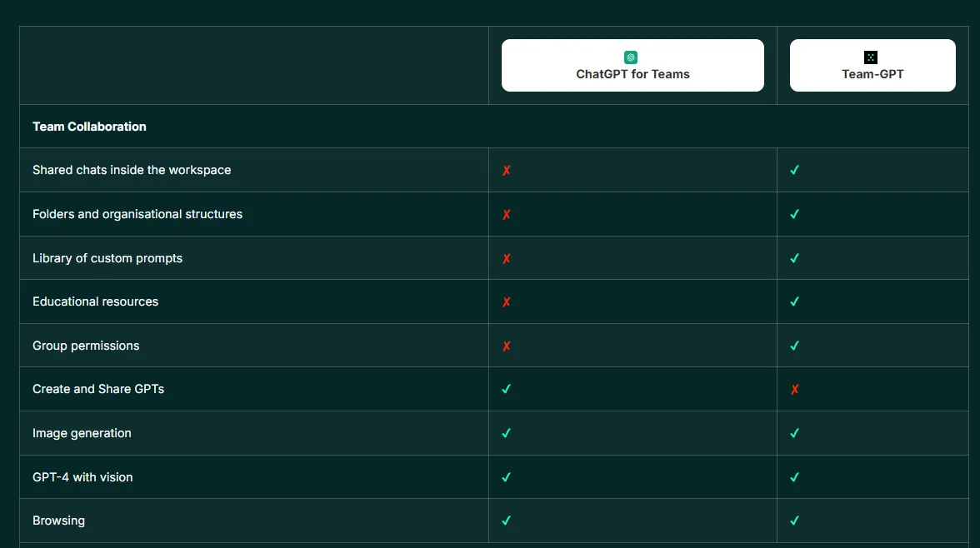The width and height of the screenshot is (980, 548).
Task: Click the Educational resources row label
Action: [96, 301]
